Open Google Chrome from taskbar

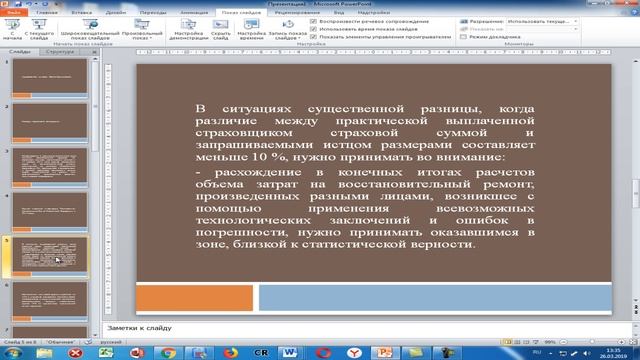click(x=168, y=353)
